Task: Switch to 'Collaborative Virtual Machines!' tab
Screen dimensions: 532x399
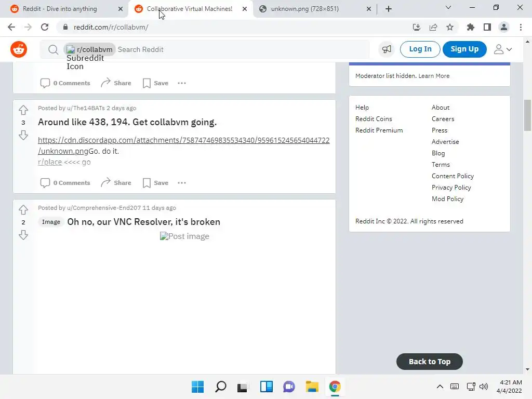Action: [189, 9]
